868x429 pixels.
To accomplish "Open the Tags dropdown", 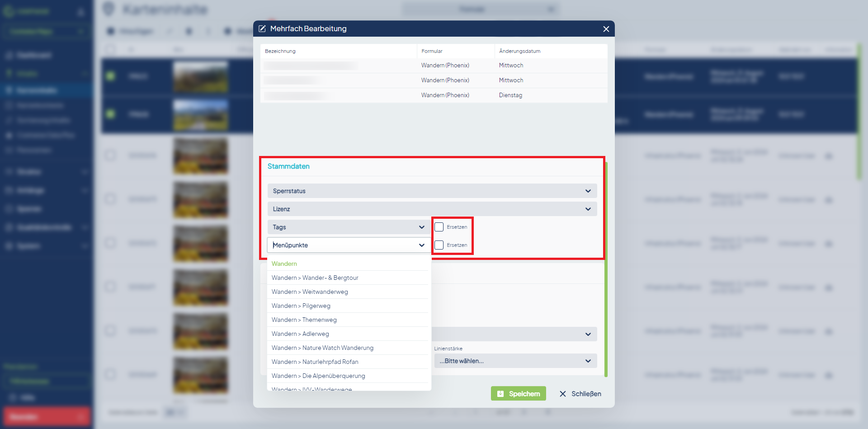I will (x=349, y=227).
